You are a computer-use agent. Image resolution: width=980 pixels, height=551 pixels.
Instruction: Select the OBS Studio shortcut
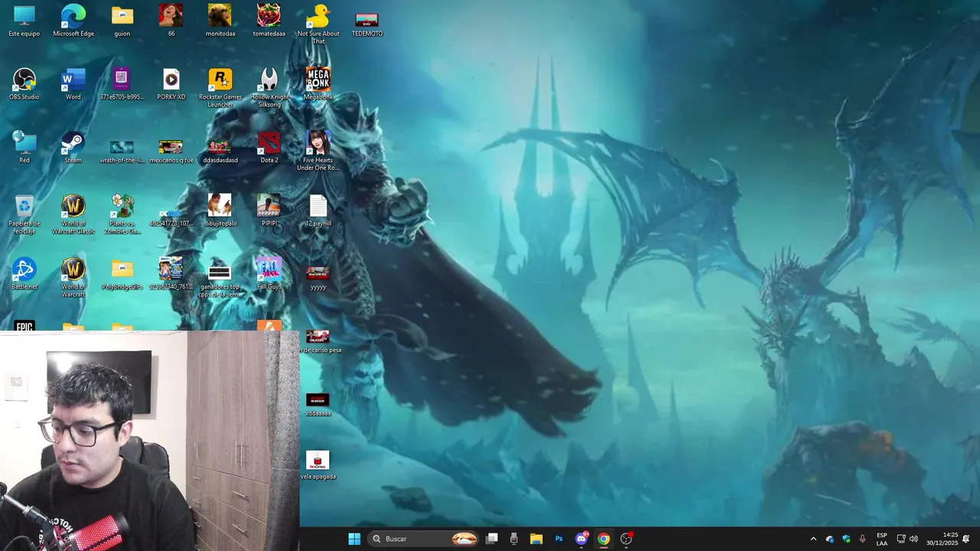pos(24,84)
